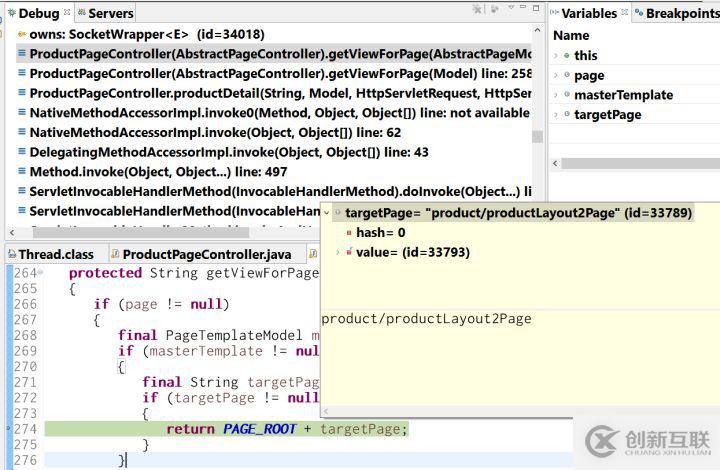Minimize the Debug view panel
The width and height of the screenshot is (720, 470).
[x=523, y=7]
